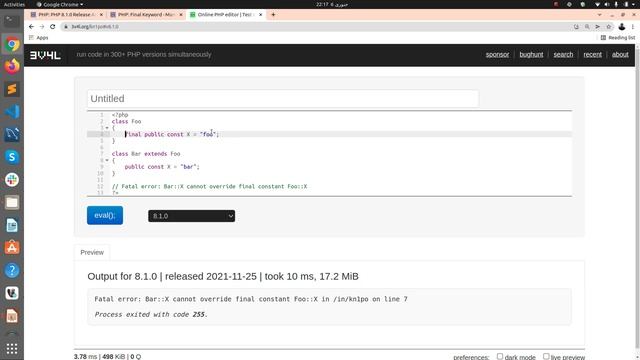
Task: Bookmark this page with the star icon
Action: (x=609, y=27)
